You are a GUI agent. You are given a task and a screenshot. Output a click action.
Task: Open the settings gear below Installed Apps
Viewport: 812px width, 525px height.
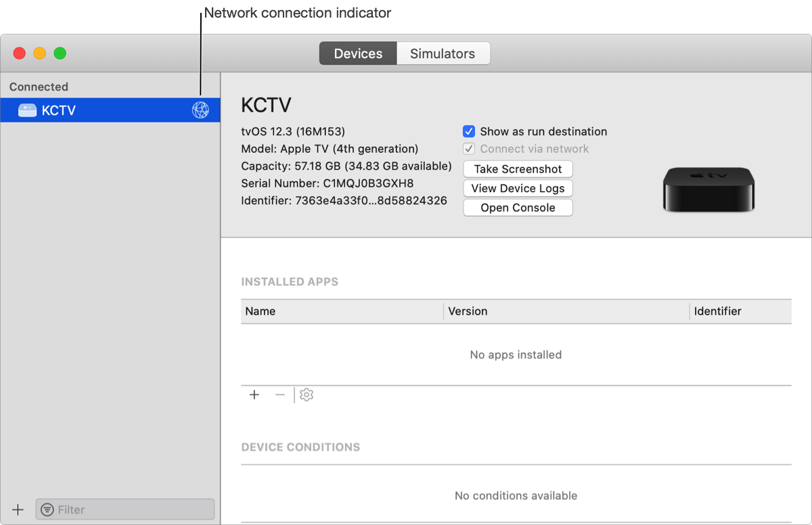[306, 394]
